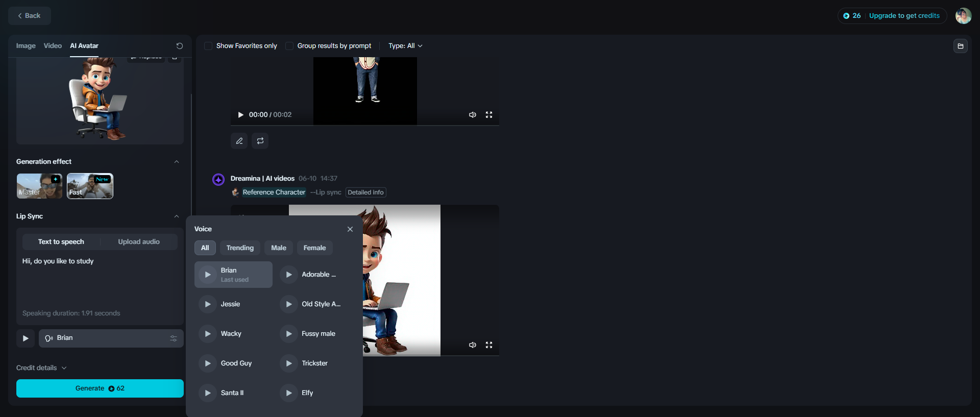Play the Adorable voice sample

coord(289,275)
